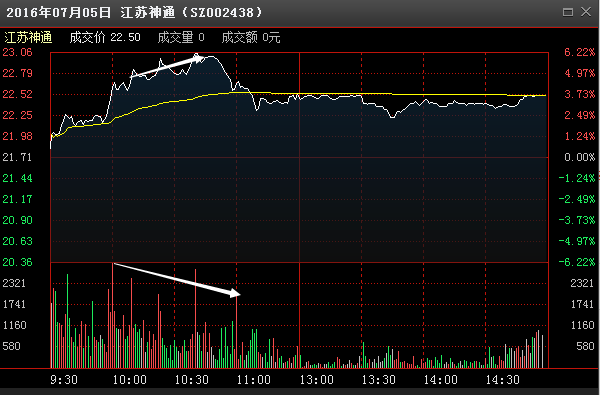Click the 1.24% positive percent label

(x=580, y=136)
